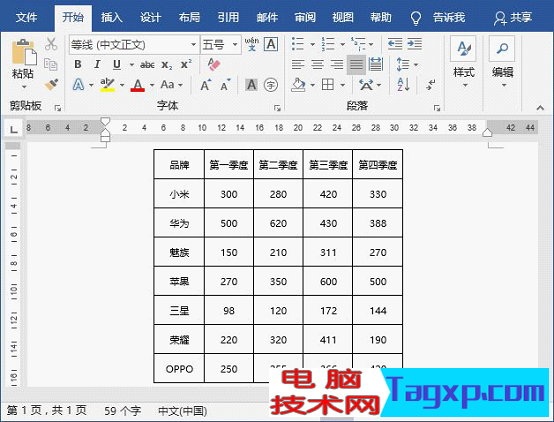
Task: Insert enclosed character (circled 字)
Action: click(271, 85)
